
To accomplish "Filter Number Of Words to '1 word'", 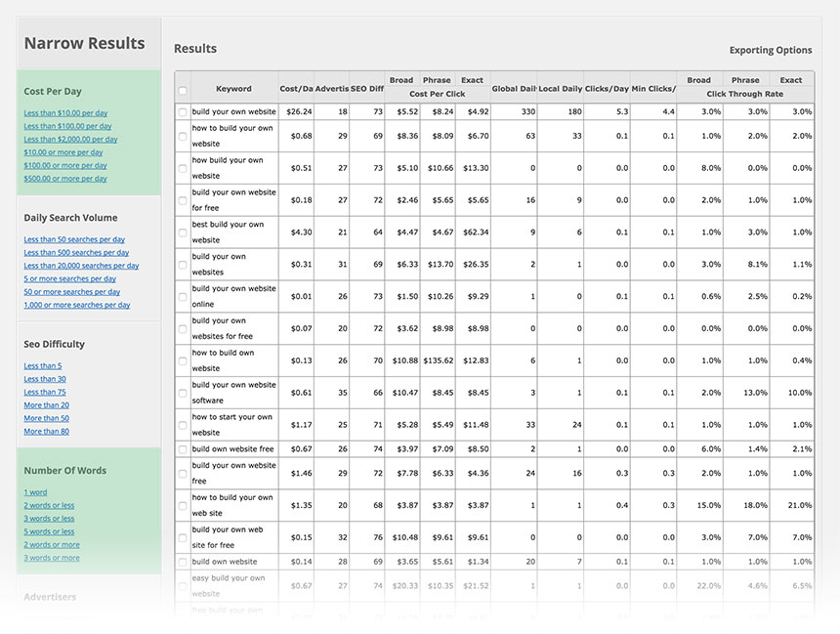I will (35, 492).
